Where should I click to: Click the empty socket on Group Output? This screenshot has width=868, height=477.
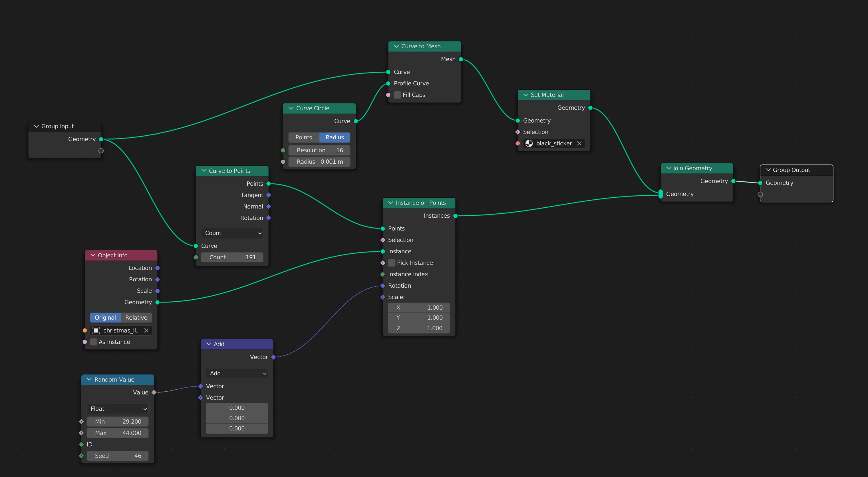760,194
